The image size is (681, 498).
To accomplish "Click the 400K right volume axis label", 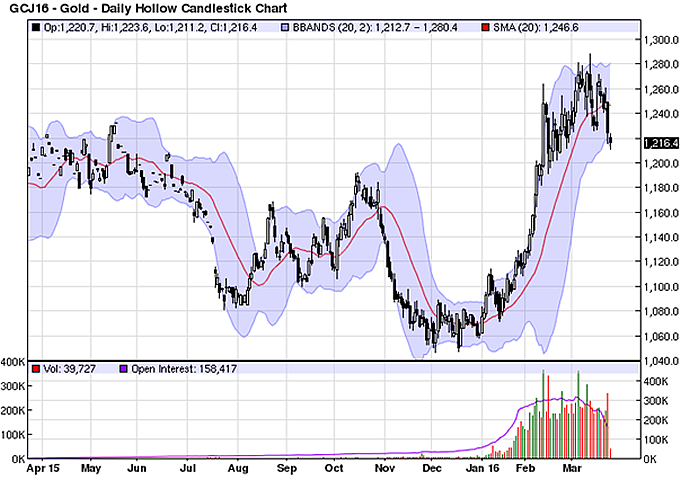I will (x=654, y=382).
